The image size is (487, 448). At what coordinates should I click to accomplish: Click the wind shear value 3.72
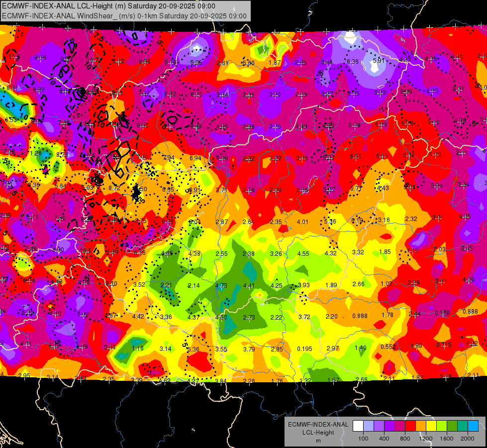click(304, 317)
